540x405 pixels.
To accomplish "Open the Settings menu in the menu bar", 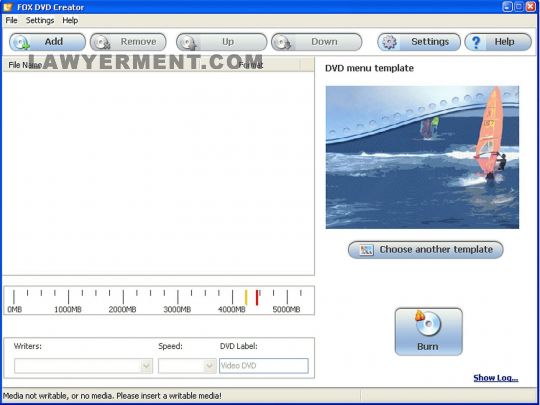I will click(x=40, y=20).
